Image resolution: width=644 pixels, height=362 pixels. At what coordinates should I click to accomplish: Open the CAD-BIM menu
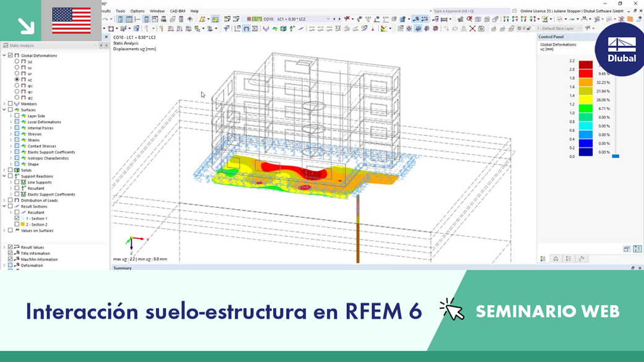click(x=178, y=11)
